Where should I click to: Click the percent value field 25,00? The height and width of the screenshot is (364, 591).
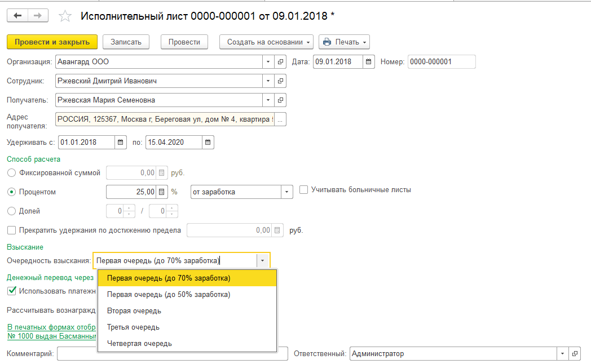pyautogui.click(x=131, y=192)
